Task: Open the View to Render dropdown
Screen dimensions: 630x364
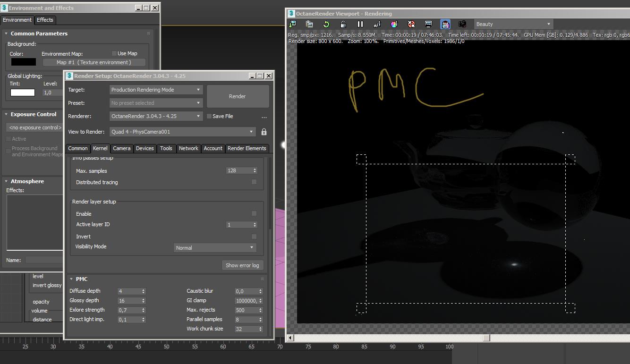Action: [183, 132]
